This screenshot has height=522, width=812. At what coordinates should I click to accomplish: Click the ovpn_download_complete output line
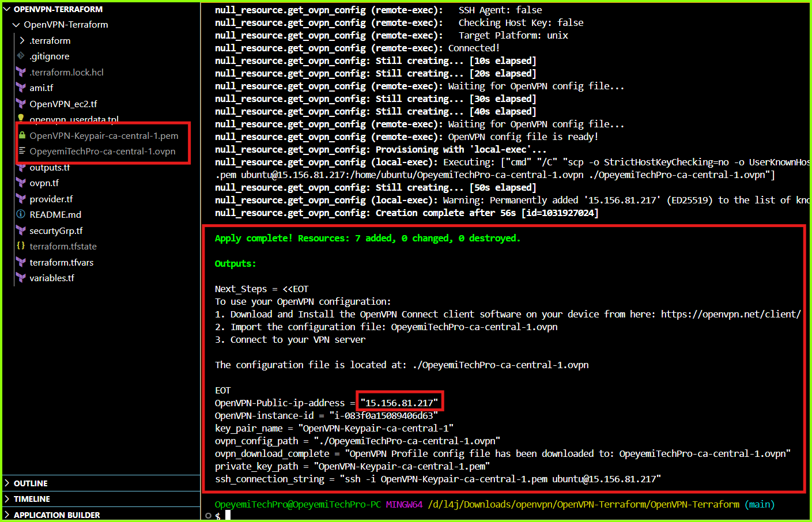coord(503,453)
